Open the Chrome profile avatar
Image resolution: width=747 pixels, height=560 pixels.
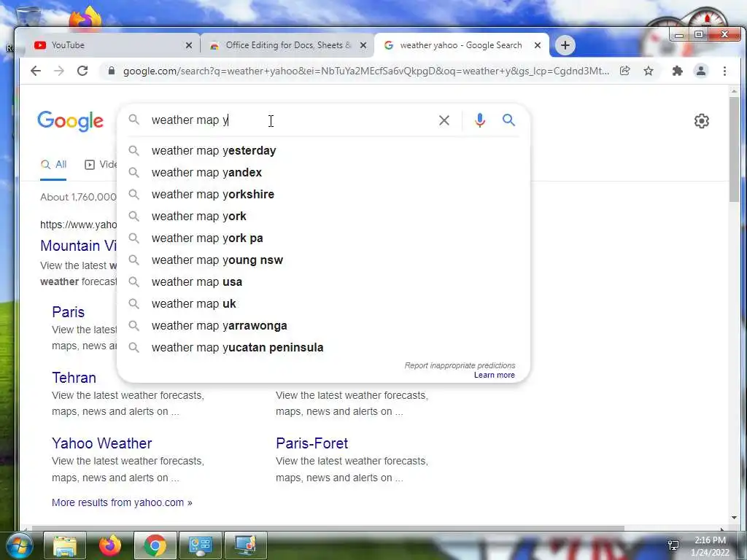coord(701,71)
